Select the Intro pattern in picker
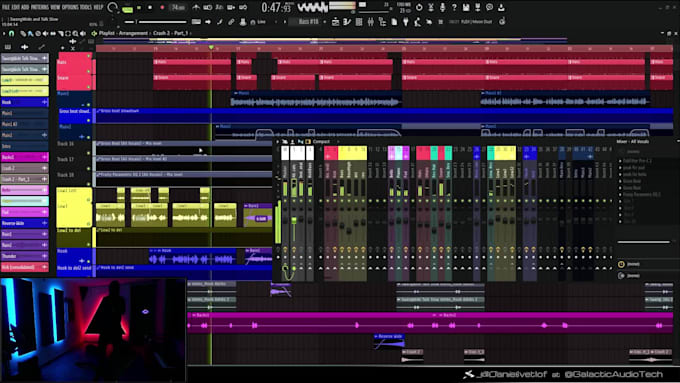 (24, 146)
